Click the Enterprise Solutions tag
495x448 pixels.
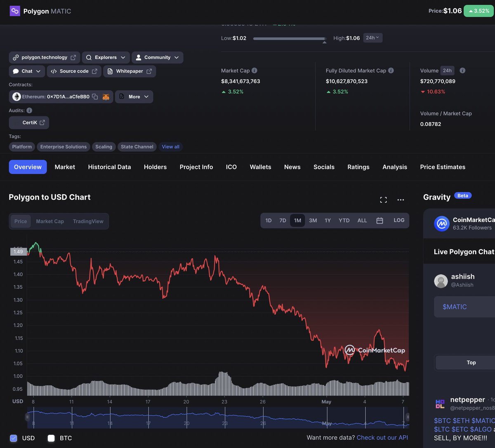64,147
